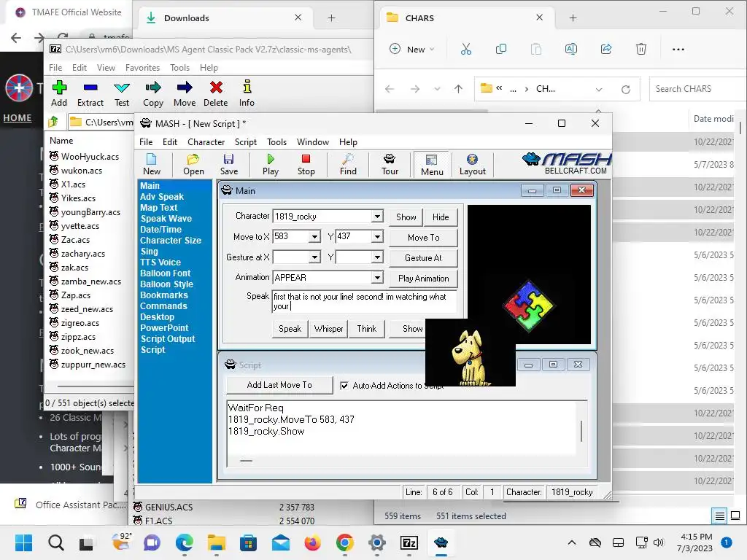Viewport: 747px width, 560px height.
Task: Open the MASH Script menu
Action: (x=245, y=142)
